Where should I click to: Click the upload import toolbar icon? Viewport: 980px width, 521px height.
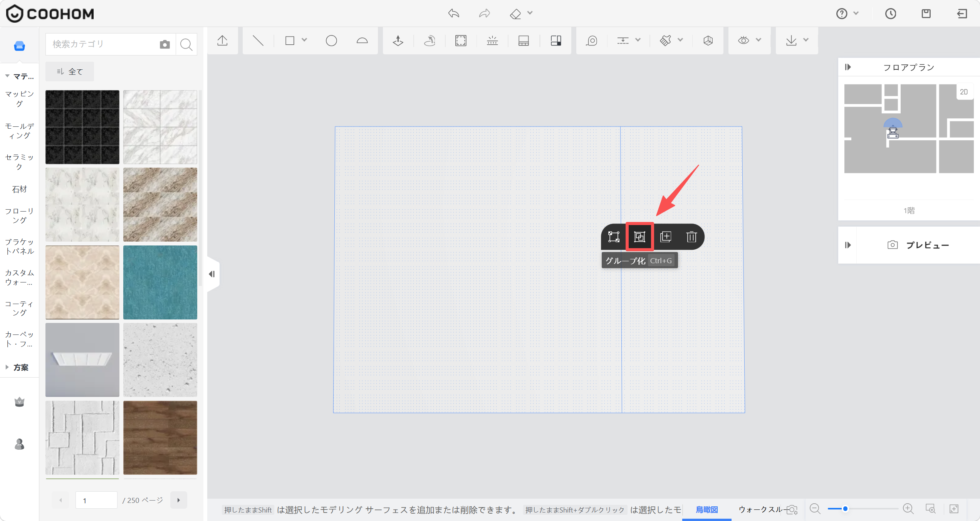[223, 40]
